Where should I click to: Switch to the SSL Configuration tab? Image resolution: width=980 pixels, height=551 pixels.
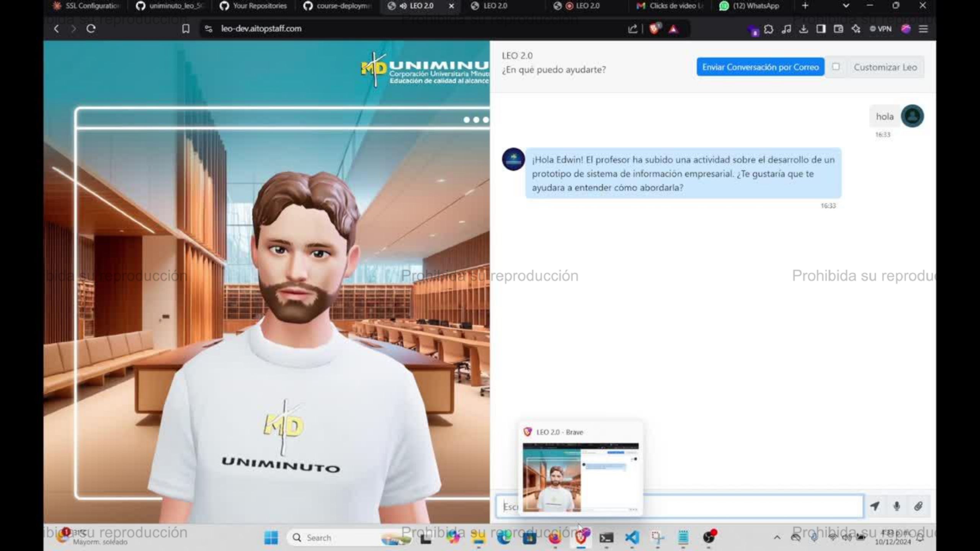pyautogui.click(x=86, y=6)
